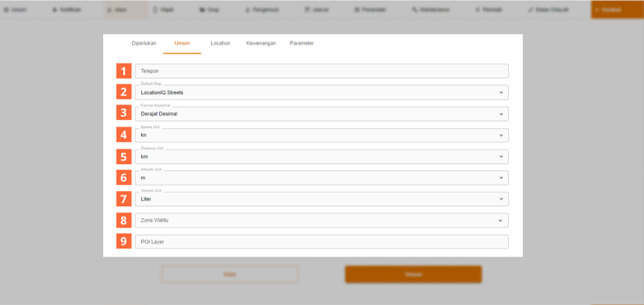Image resolution: width=644 pixels, height=305 pixels.
Task: Expand the Format Koordinat dropdown
Action: tap(321, 114)
